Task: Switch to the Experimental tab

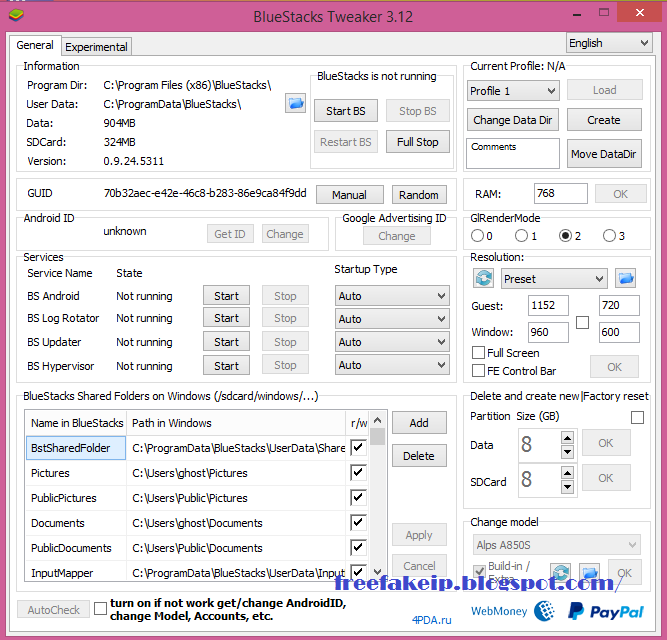Action: [x=97, y=47]
